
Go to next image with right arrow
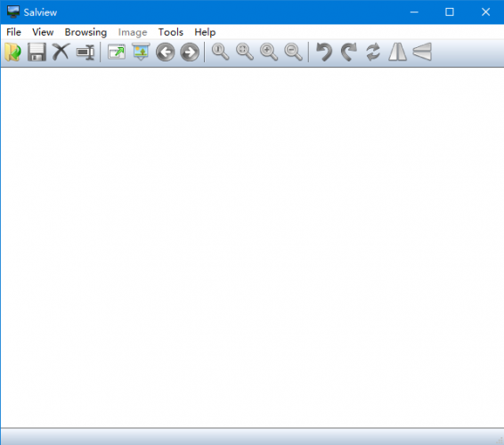tap(190, 52)
